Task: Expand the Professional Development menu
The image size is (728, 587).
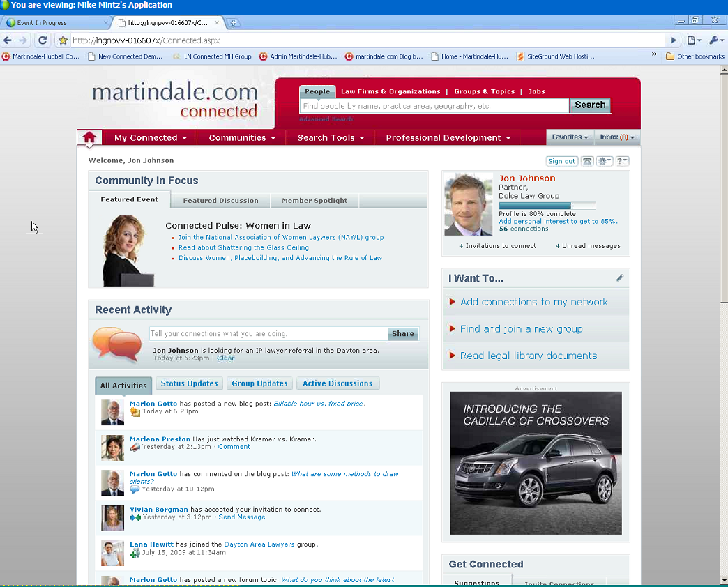Action: (x=448, y=138)
